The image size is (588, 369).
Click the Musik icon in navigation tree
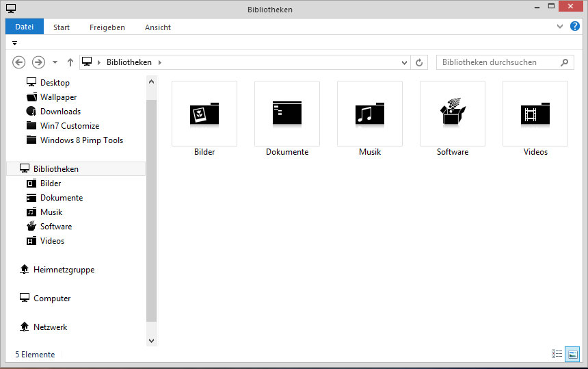pos(31,212)
